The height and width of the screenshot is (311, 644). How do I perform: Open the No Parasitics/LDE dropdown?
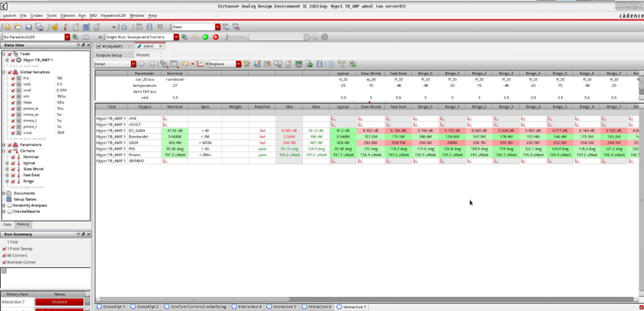(x=67, y=37)
